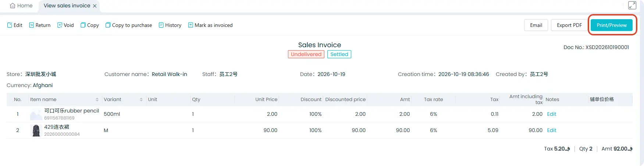Click the Copy toolbar button
644x166 pixels.
(90, 25)
